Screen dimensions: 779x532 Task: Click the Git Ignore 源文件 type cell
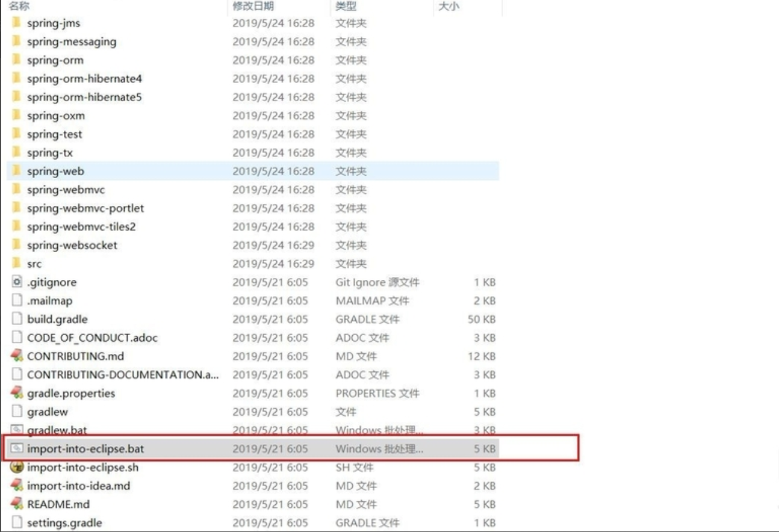[x=377, y=282]
